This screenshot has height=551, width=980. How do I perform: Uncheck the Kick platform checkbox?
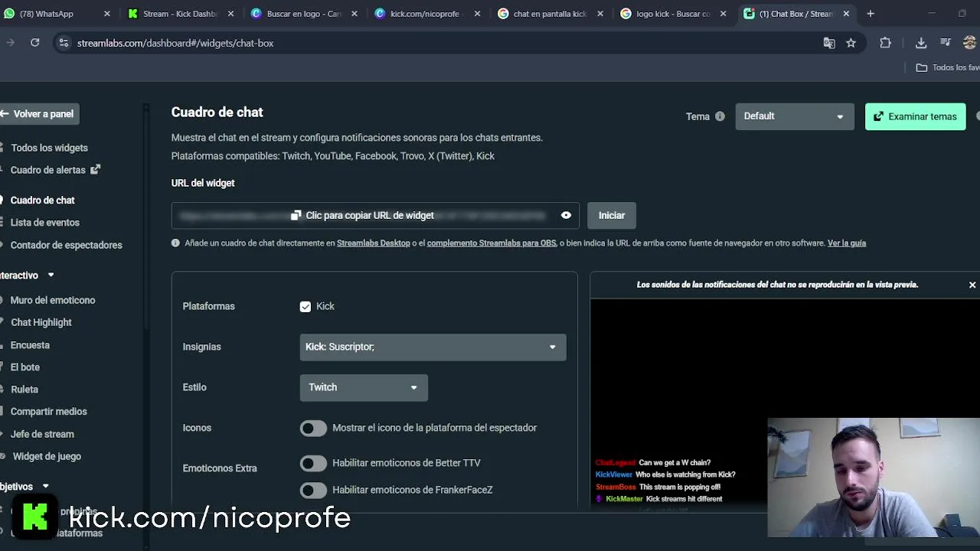pos(305,306)
